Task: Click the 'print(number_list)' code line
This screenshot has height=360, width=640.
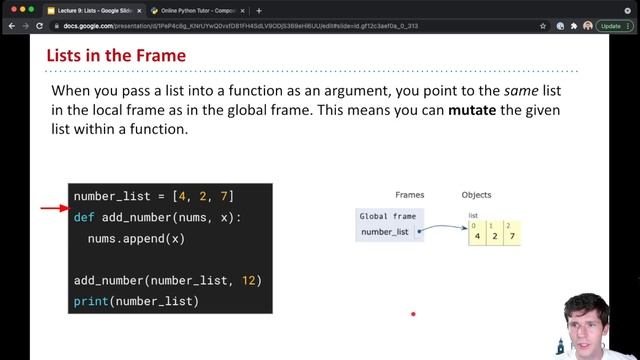Action: pos(136,302)
